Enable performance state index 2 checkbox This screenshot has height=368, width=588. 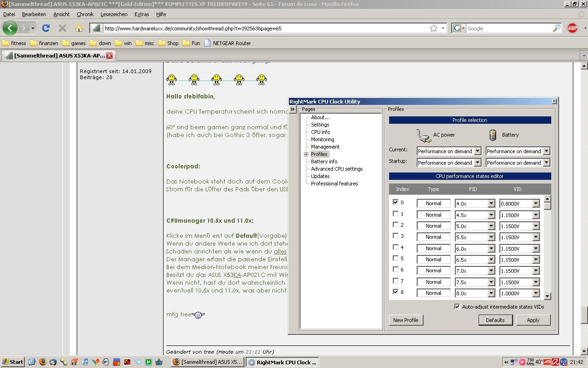[396, 224]
